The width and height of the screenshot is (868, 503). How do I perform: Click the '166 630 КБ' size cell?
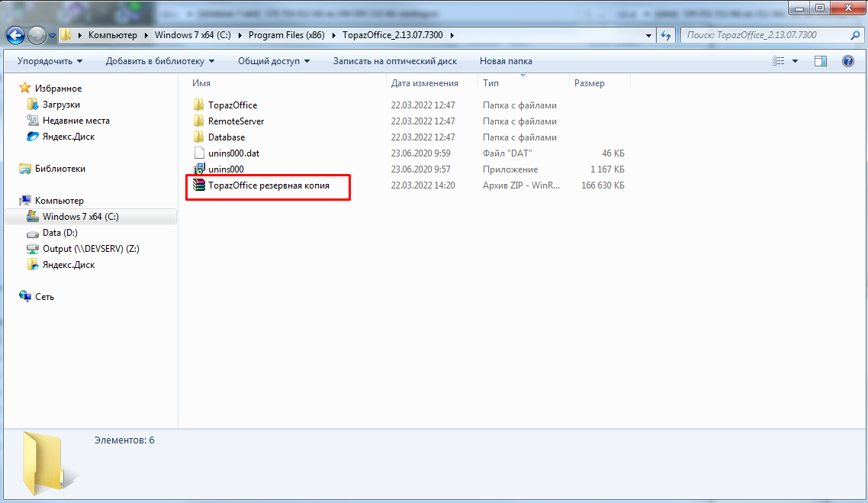(x=603, y=185)
